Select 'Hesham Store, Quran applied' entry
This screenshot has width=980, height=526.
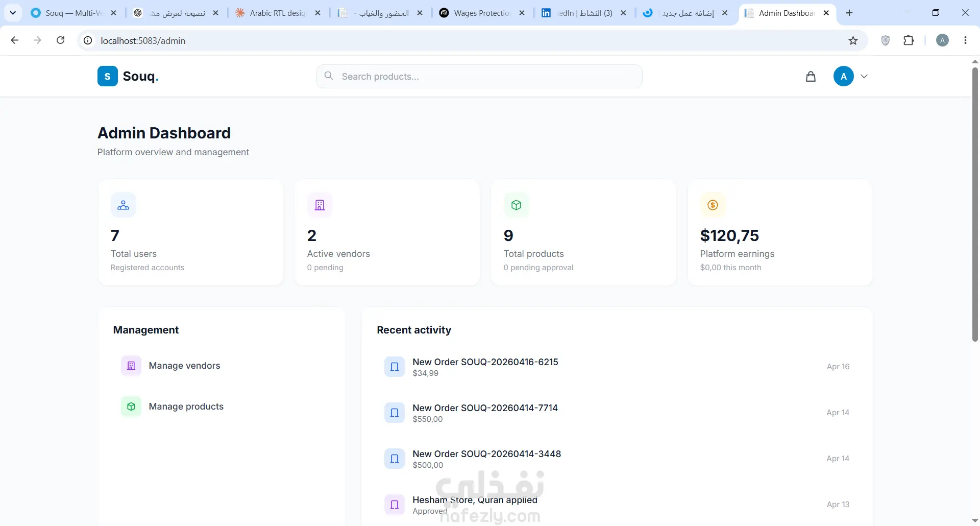pos(475,499)
